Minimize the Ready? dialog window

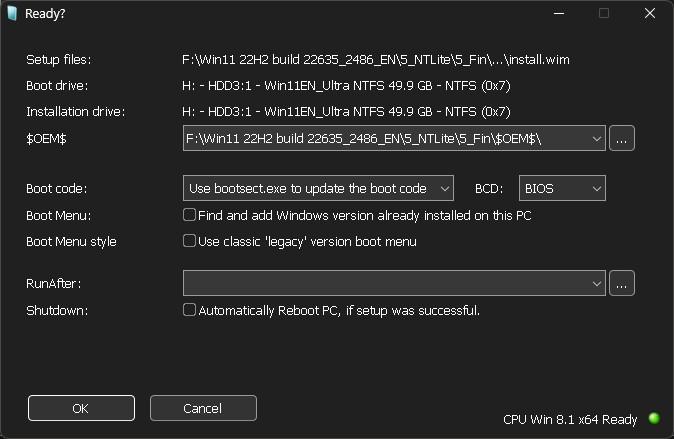pyautogui.click(x=559, y=13)
